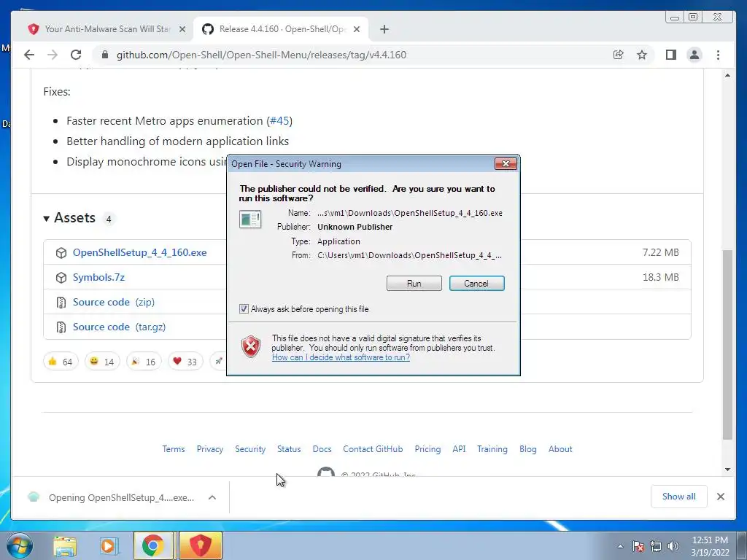The height and width of the screenshot is (560, 747).
Task: Click the Action Center flag tray icon
Action: [x=638, y=546]
